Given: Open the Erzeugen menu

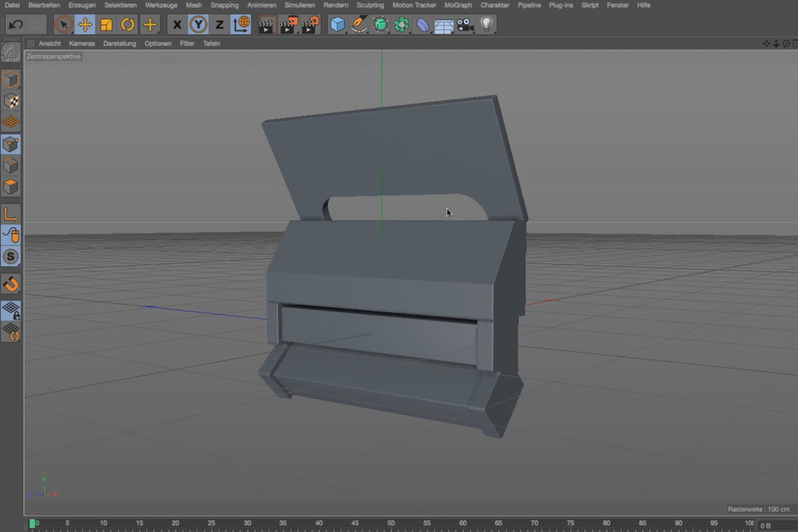Looking at the screenshot, I should tap(82, 5).
